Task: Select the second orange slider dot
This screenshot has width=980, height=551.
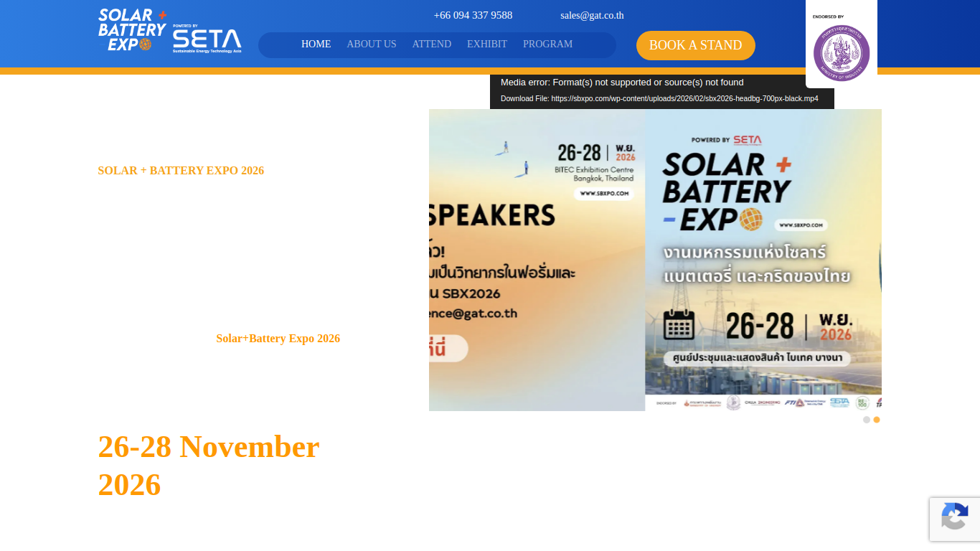Action: point(877,420)
